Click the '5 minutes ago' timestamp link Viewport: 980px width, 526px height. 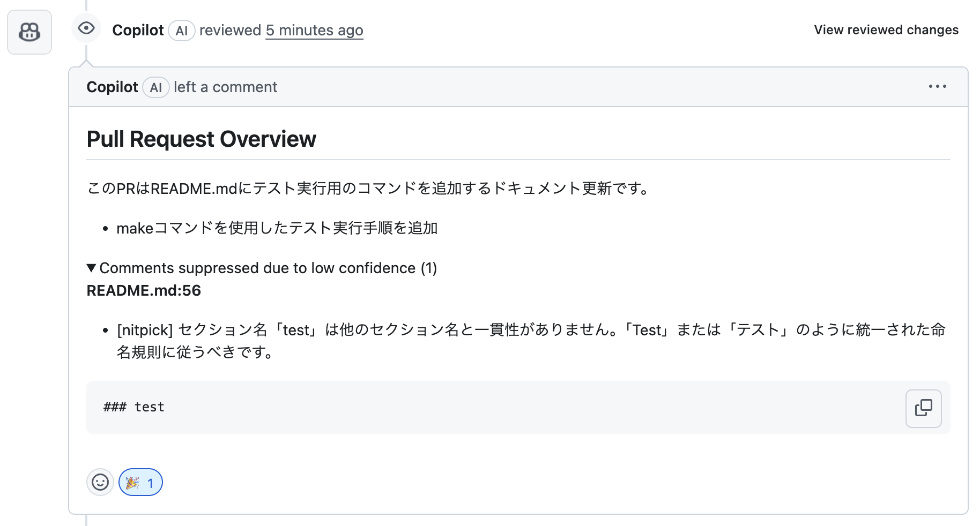(315, 30)
